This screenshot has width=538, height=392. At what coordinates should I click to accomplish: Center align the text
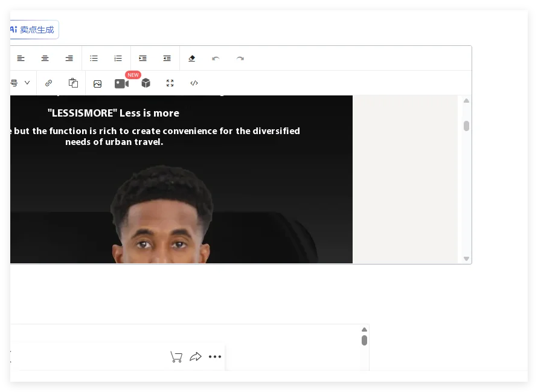45,59
